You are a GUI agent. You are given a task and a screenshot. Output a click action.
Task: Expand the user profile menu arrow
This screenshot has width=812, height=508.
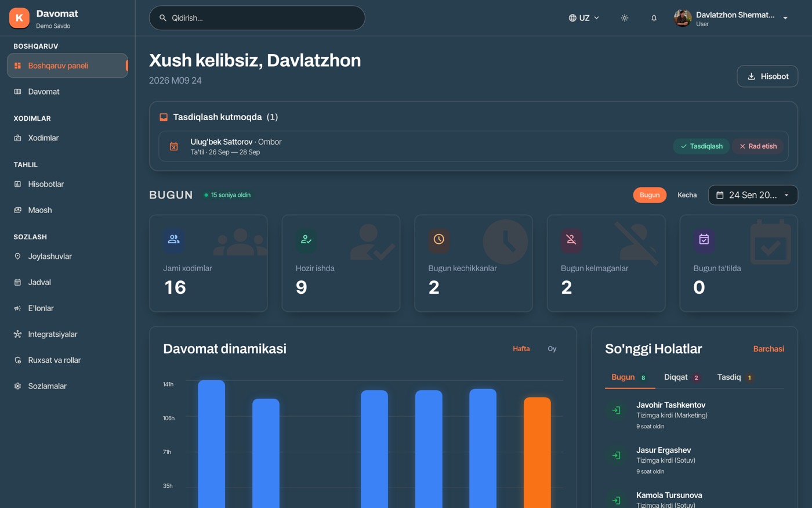pyautogui.click(x=785, y=18)
